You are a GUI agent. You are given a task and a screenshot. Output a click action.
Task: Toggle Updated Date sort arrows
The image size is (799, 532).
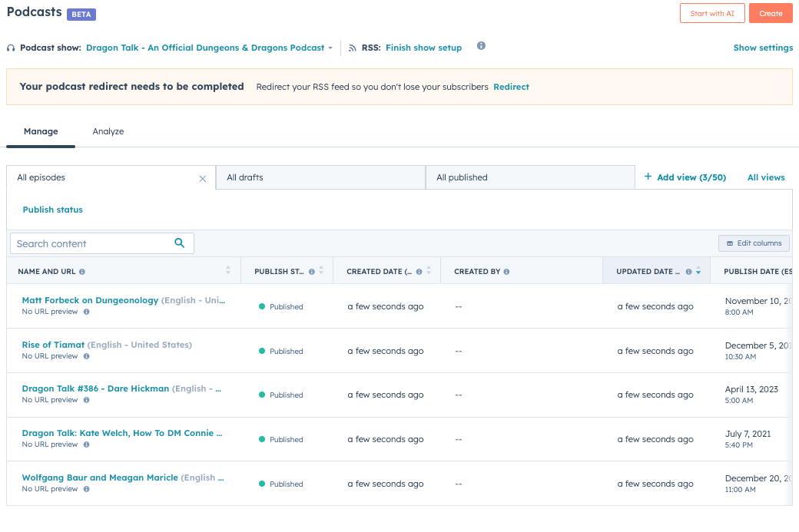(698, 269)
